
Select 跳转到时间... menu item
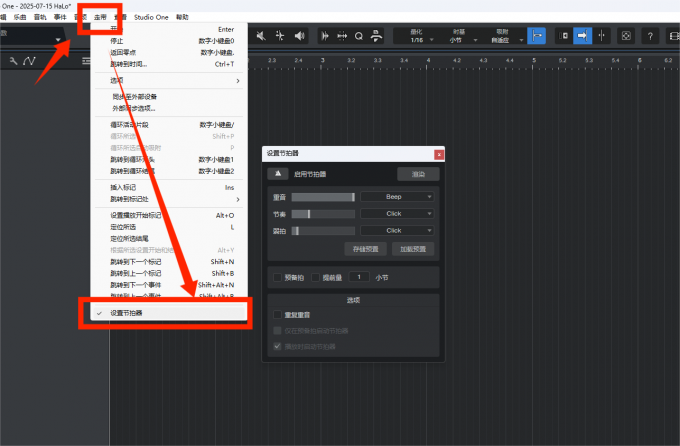pyautogui.click(x=169, y=64)
